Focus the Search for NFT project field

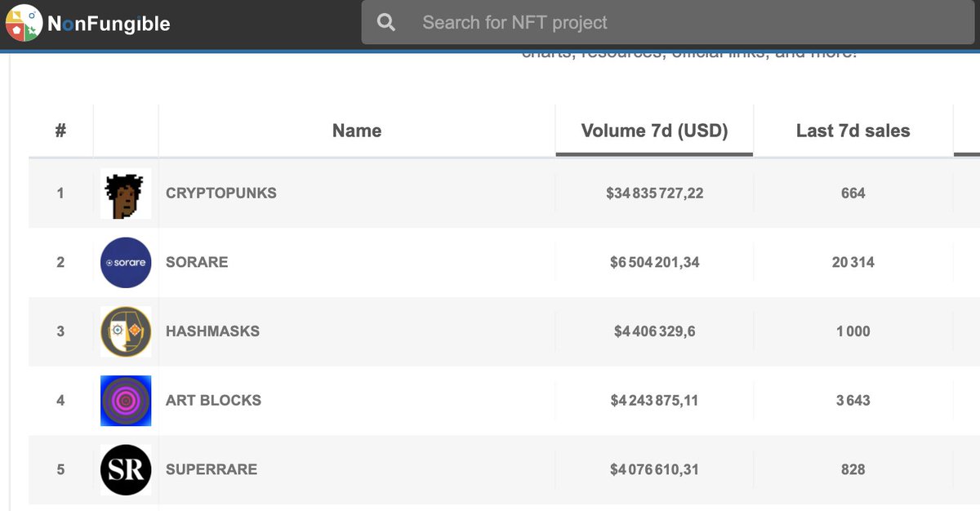point(670,23)
